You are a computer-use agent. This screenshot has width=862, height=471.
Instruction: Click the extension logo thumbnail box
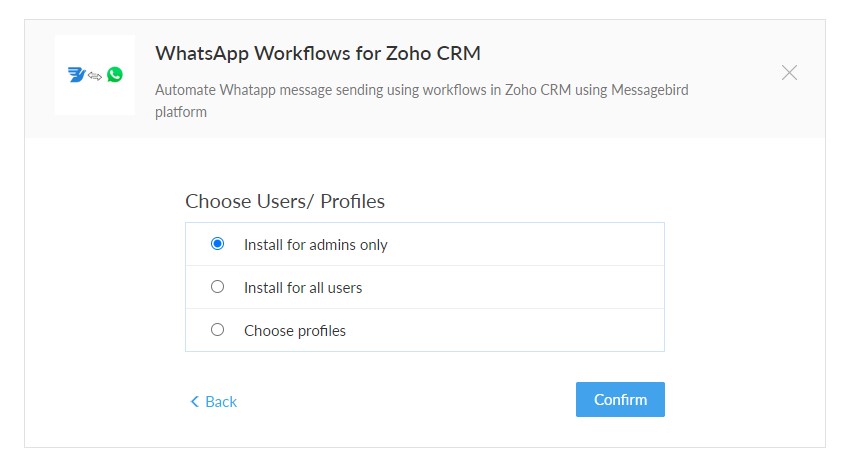pyautogui.click(x=95, y=75)
